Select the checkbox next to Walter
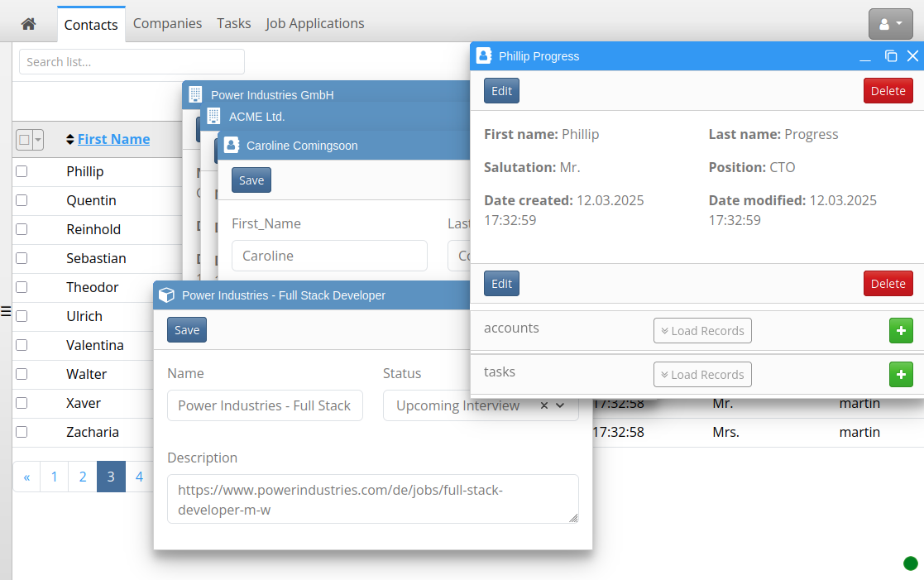Image resolution: width=924 pixels, height=580 pixels. [x=22, y=374]
